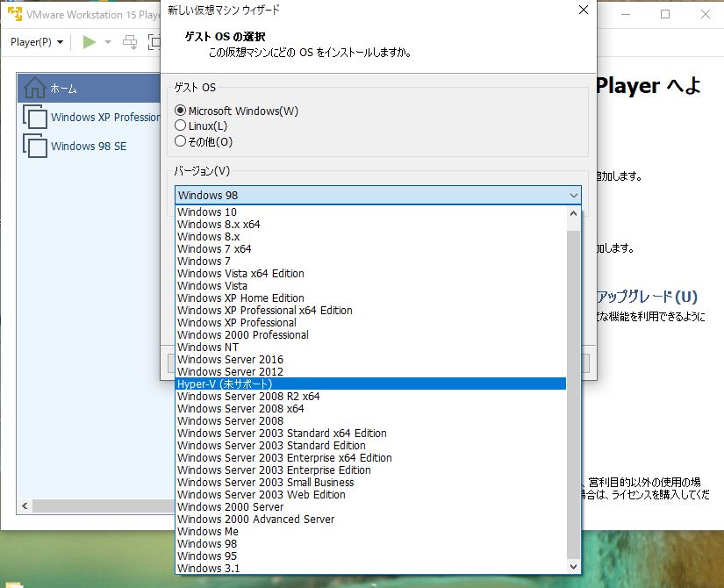Select ホーム in the sidebar list
The height and width of the screenshot is (588, 724).
[66, 87]
